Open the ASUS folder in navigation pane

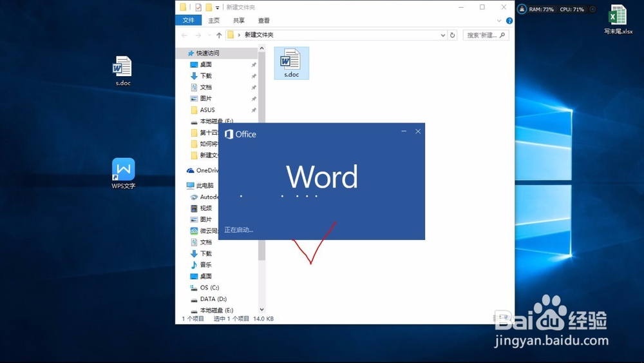pos(207,110)
